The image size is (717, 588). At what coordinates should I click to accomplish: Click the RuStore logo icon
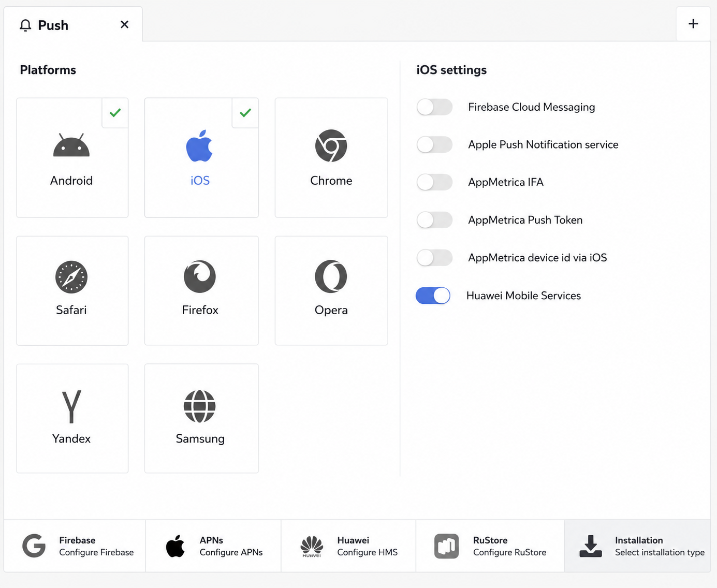(x=446, y=546)
